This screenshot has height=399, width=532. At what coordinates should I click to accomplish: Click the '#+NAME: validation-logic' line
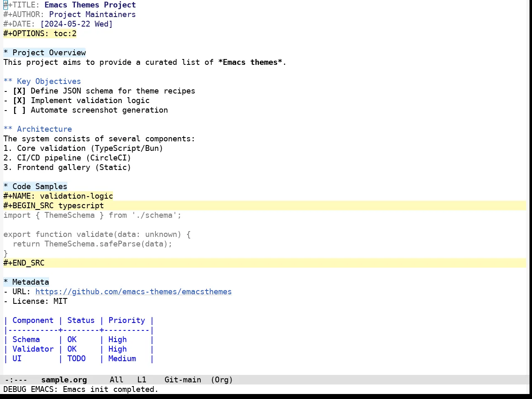click(58, 196)
